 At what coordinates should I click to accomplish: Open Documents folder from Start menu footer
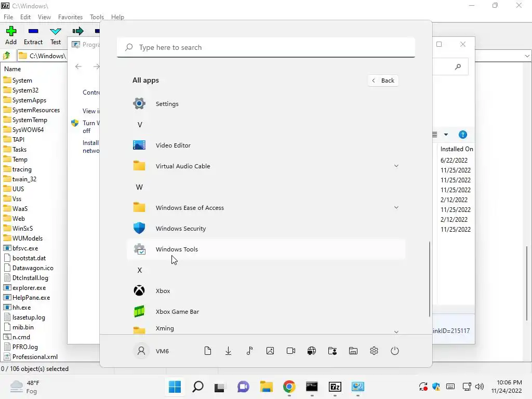coord(208,351)
